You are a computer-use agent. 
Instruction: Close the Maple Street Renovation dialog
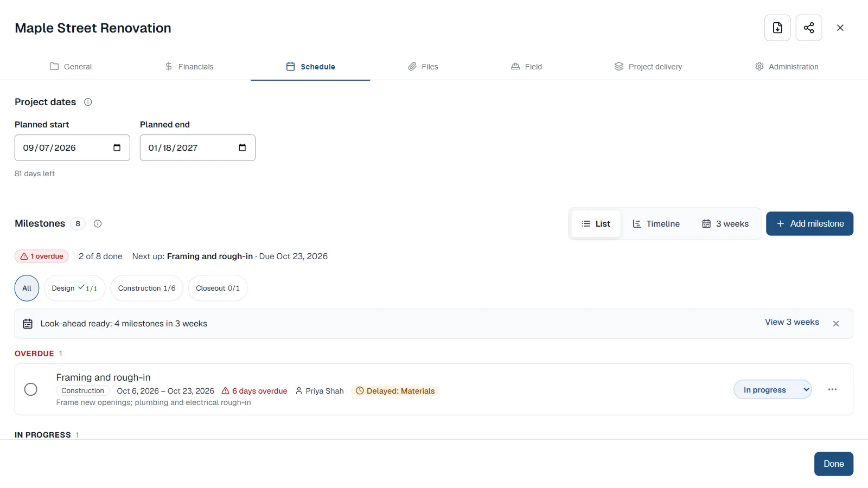[840, 28]
